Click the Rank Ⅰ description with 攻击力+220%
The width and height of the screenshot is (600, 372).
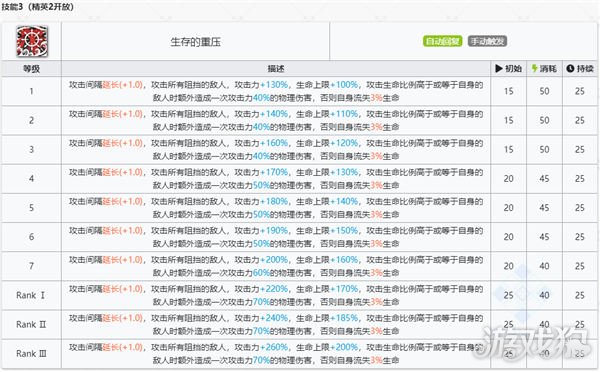click(276, 295)
